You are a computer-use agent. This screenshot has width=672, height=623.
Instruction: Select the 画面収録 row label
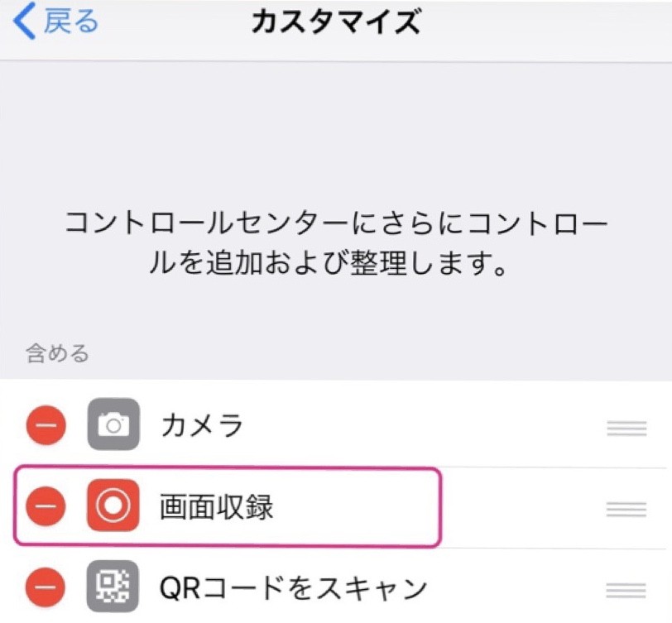217,507
